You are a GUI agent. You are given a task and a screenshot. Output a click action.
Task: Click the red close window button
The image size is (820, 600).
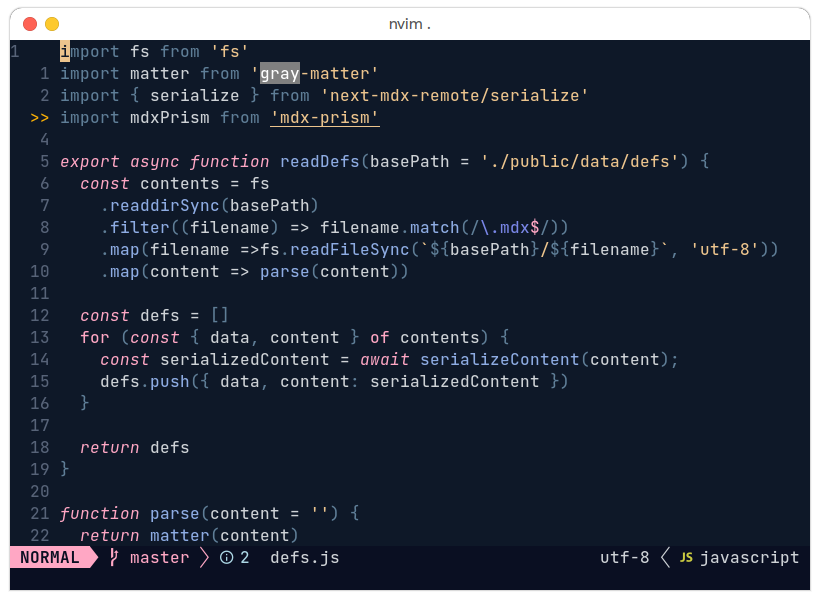(x=30, y=24)
